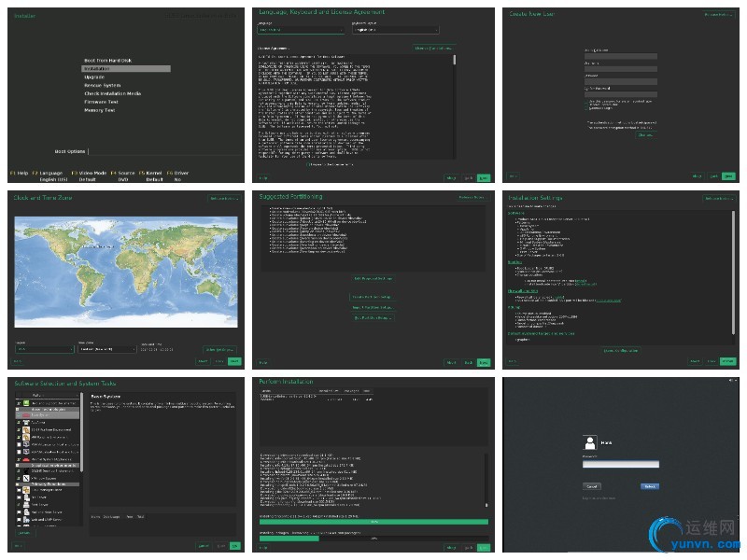Collapse the Graphical Environments pattern group

point(18,465)
